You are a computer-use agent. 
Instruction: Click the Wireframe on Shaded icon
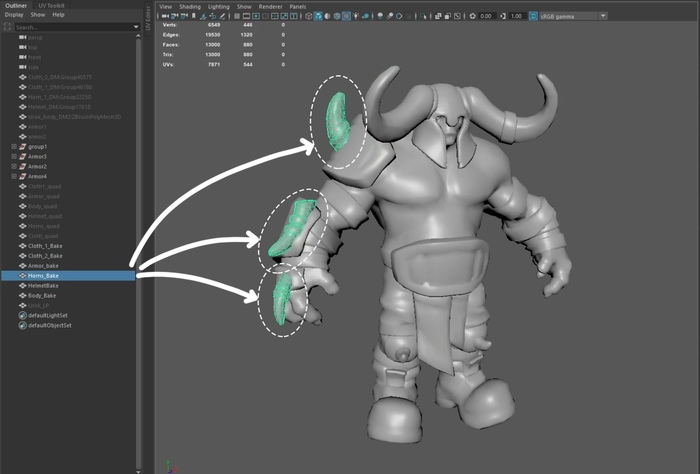[x=337, y=16]
